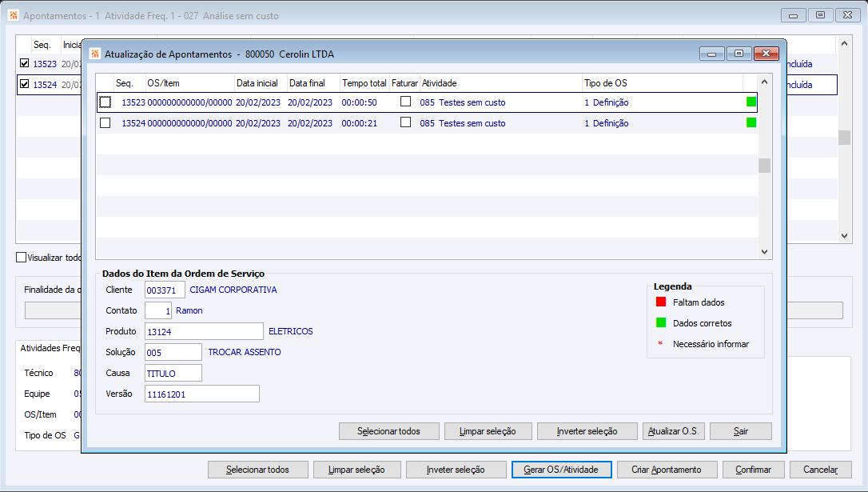Click the grid scrollbar down arrow in dialog

pyautogui.click(x=764, y=251)
